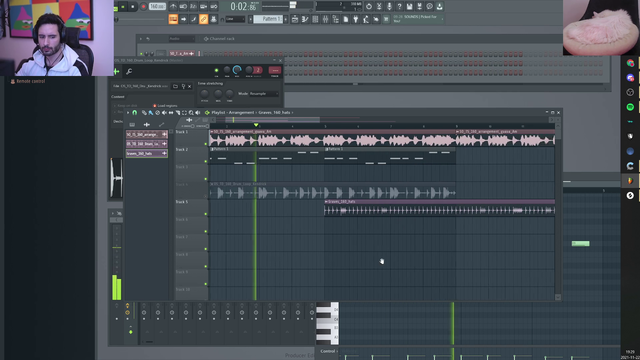Click the Pattern 1 clip on Track 2
Viewport: 640px width, 360px height.
click(267, 156)
